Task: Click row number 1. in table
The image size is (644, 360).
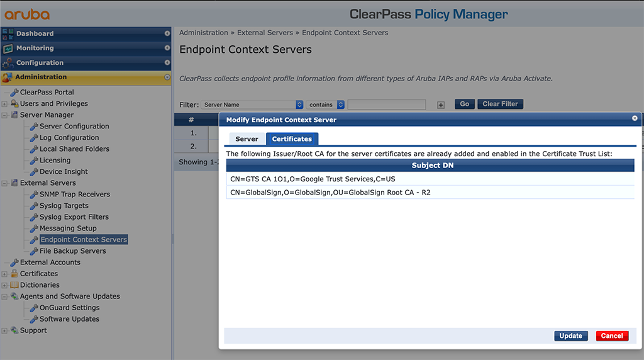Action: (x=194, y=133)
